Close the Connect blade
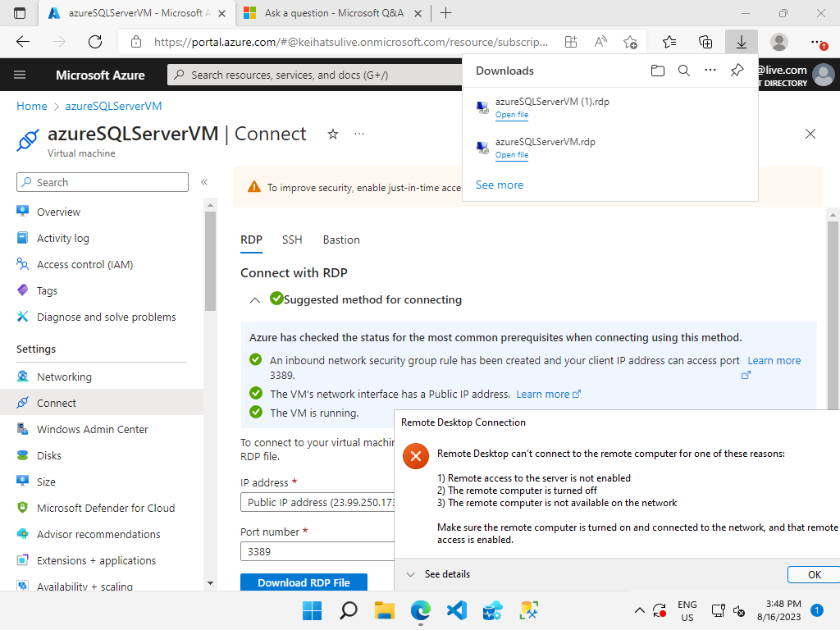Image resolution: width=840 pixels, height=630 pixels. pos(810,134)
